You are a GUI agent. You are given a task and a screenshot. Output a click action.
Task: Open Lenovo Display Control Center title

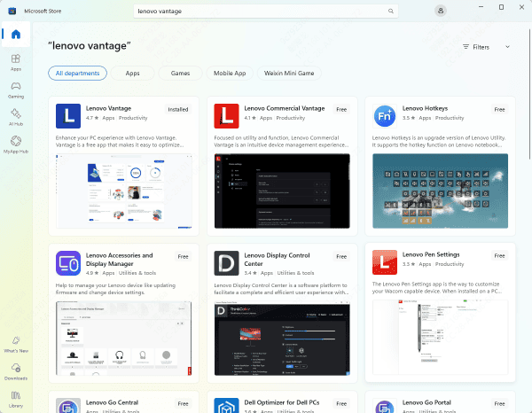tap(277, 260)
